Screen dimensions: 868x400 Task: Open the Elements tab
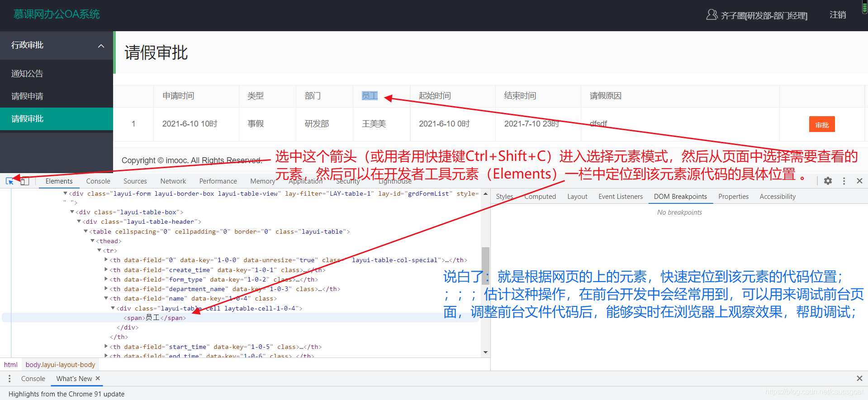59,181
